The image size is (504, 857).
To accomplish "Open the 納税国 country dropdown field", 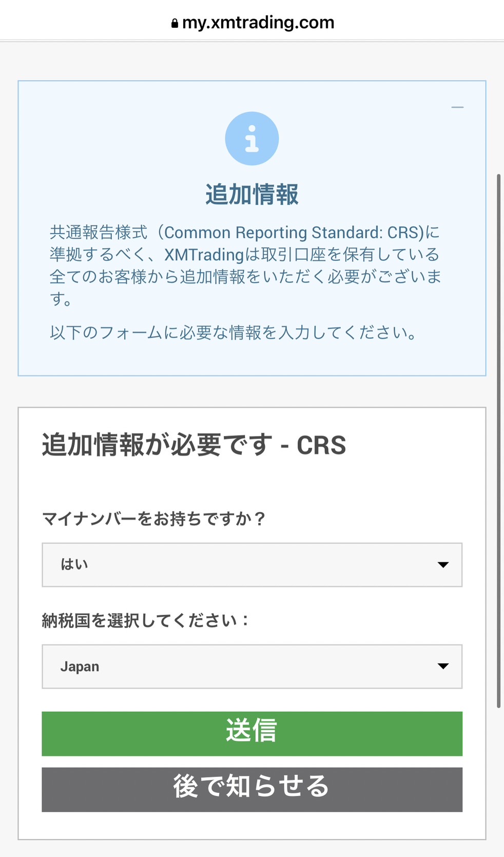I will tap(252, 666).
